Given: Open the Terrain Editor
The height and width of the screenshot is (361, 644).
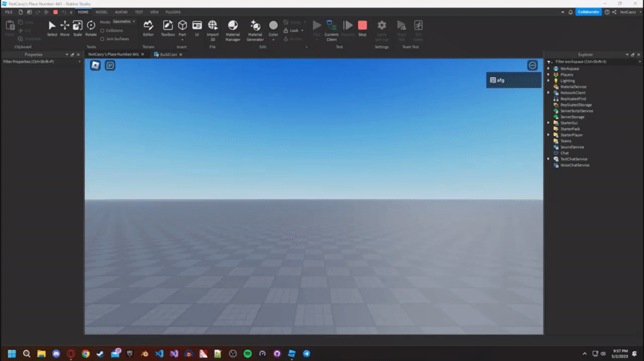Looking at the screenshot, I should (x=148, y=28).
